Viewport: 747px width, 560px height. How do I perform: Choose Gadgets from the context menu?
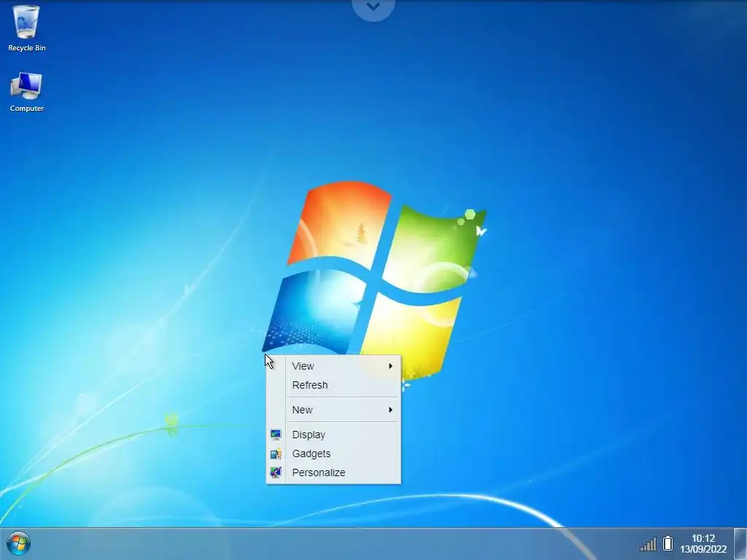333,454
